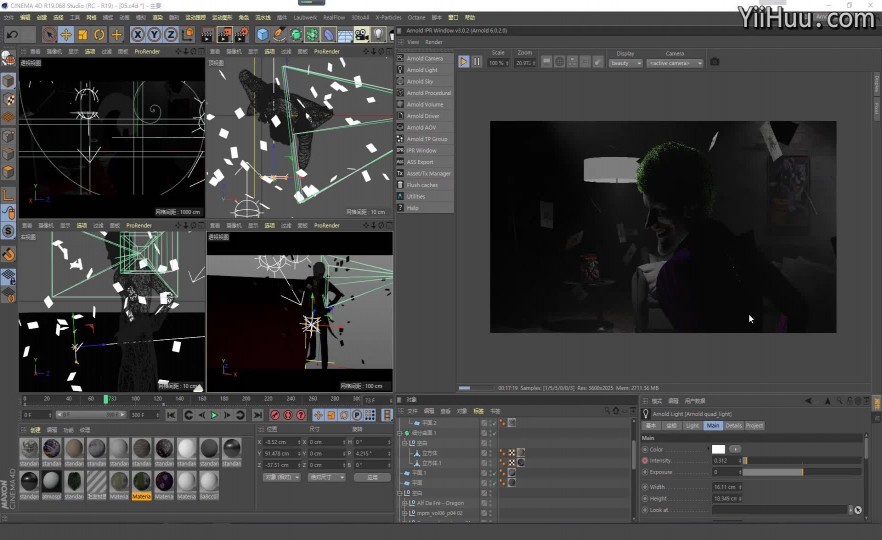Open the View menu in IPR window

click(413, 42)
